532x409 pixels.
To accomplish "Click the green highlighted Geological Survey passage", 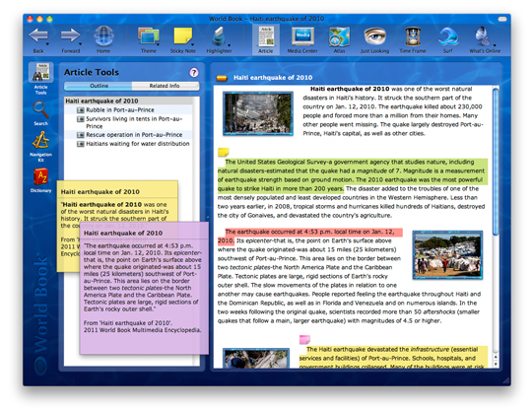I will tap(352, 175).
